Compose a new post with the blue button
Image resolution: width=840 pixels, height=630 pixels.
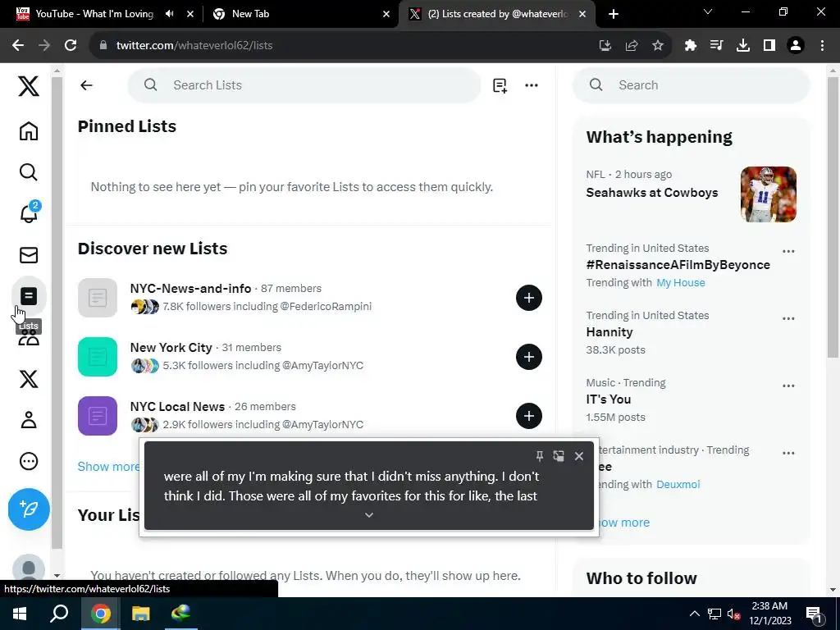[x=29, y=509]
